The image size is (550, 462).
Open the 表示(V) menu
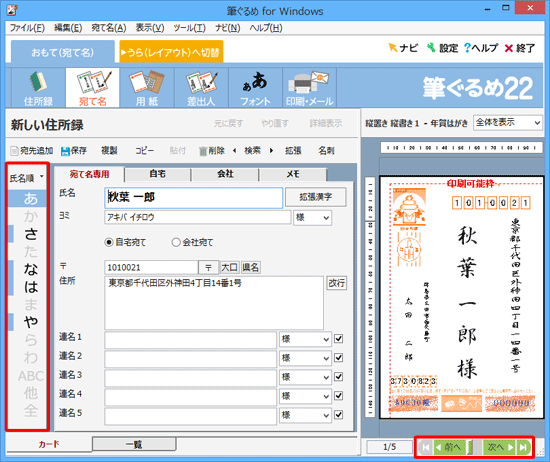(150, 28)
